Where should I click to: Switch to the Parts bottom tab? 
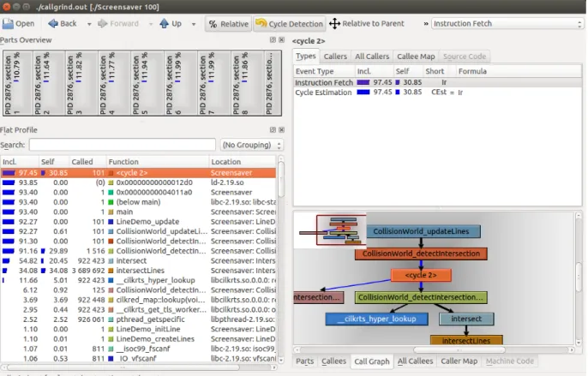[304, 361]
